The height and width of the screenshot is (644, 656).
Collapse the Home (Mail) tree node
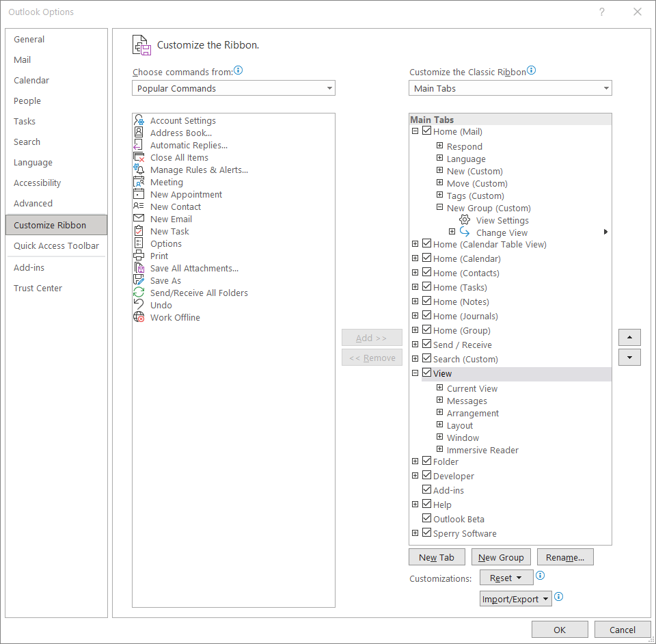(x=415, y=131)
